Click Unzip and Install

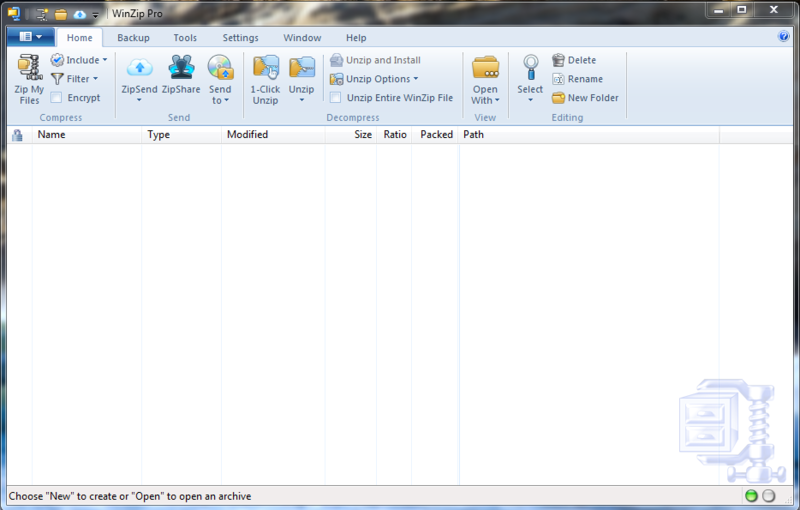[376, 60]
